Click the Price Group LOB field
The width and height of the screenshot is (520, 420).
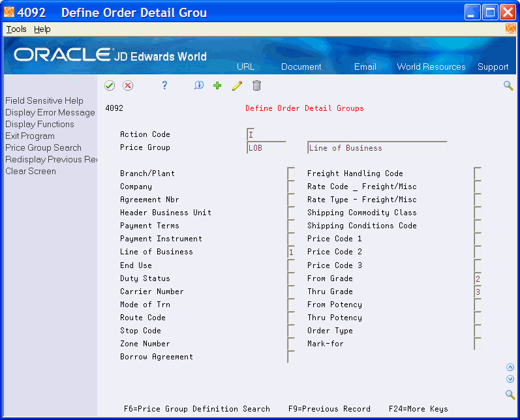click(267, 147)
